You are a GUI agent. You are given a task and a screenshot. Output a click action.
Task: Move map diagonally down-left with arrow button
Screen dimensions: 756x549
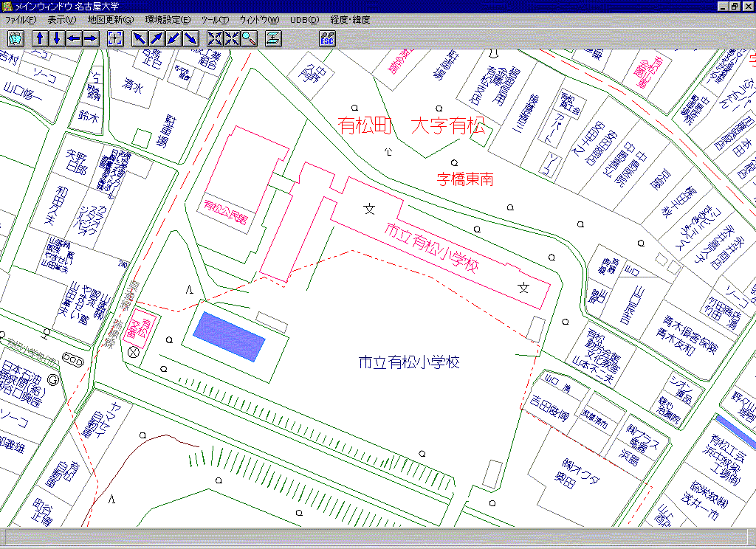174,39
